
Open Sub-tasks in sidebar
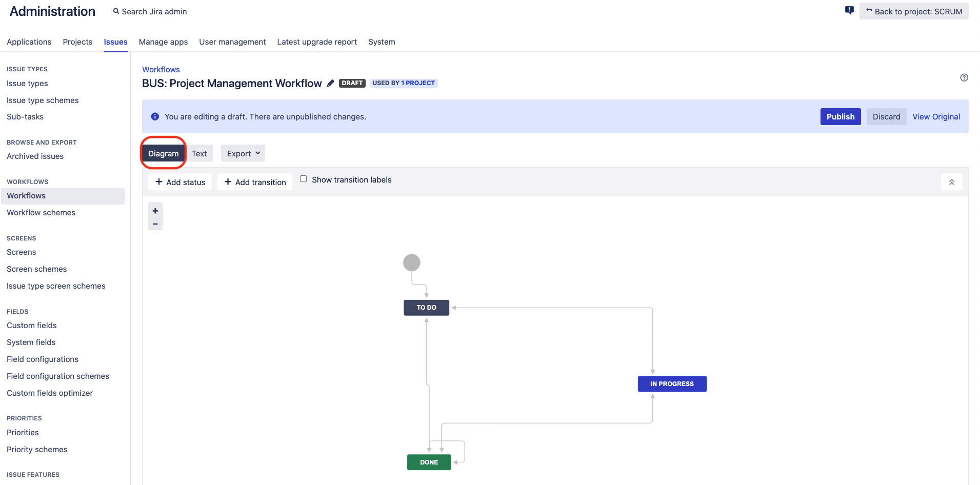(x=25, y=117)
